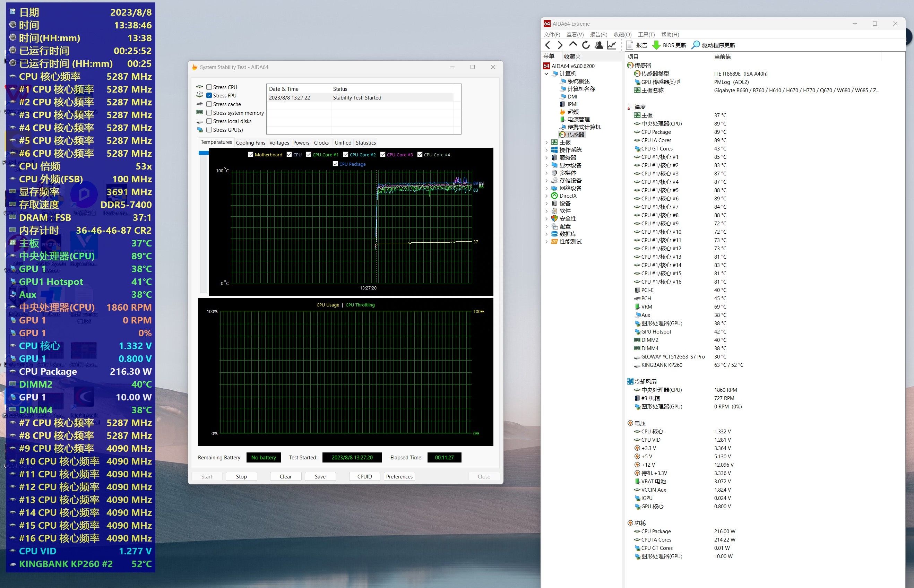
Task: Switch to the Cooling Fans tab
Action: (x=250, y=143)
